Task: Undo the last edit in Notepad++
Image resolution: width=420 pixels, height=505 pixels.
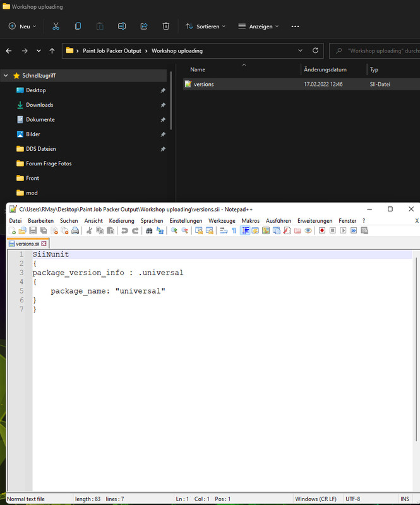Action: (x=124, y=230)
